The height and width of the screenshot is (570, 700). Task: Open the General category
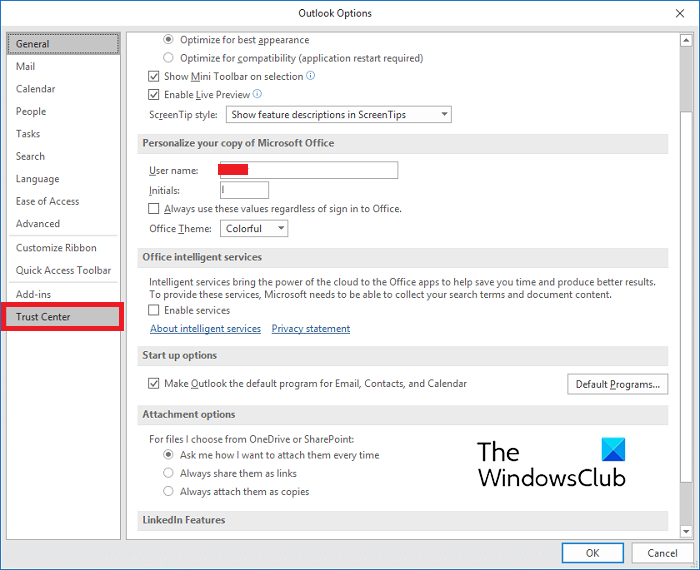pyautogui.click(x=63, y=44)
